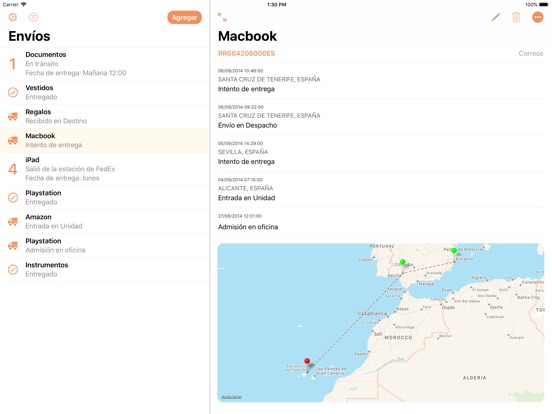This screenshot has width=552, height=414.
Task: Click the Correos carrier label
Action: (531, 54)
